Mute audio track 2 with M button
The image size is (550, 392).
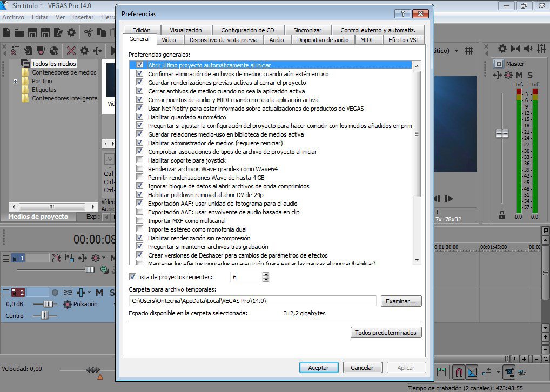point(99,293)
